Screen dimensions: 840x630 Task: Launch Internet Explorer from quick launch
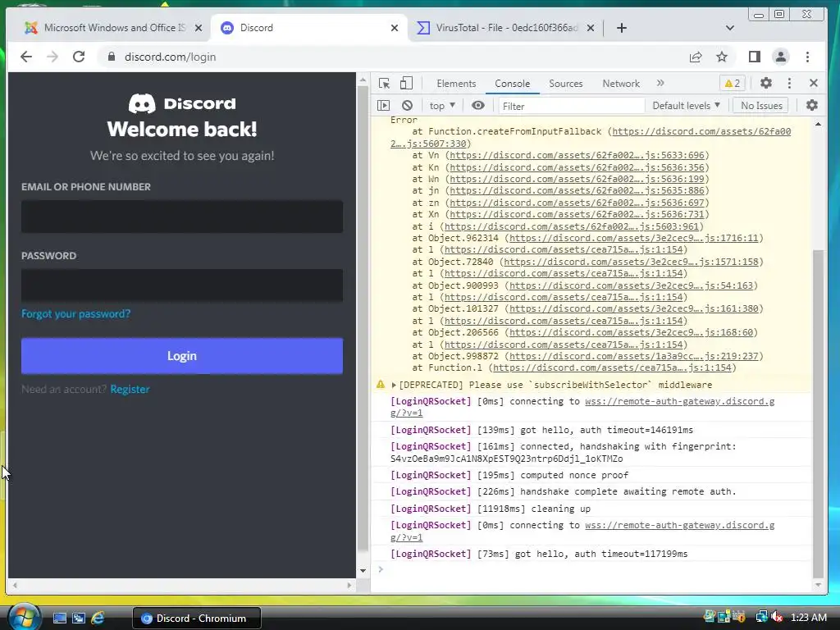point(98,619)
